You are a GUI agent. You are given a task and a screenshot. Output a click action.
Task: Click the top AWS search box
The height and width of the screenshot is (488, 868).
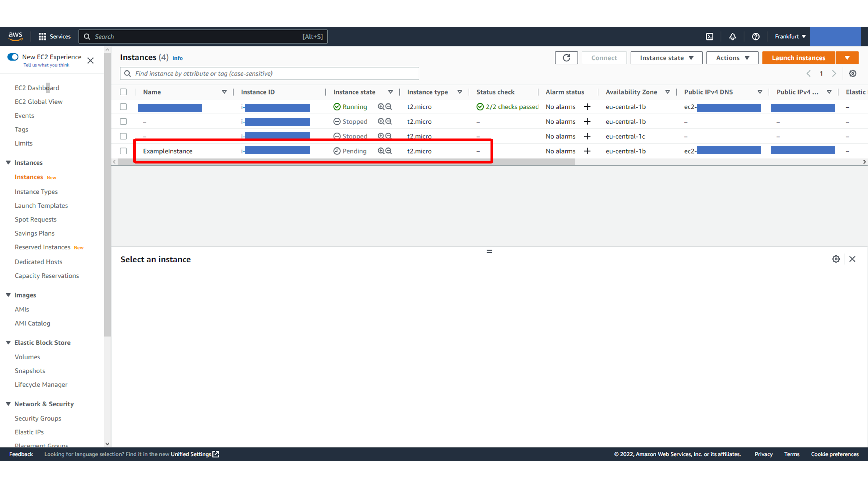(x=203, y=36)
